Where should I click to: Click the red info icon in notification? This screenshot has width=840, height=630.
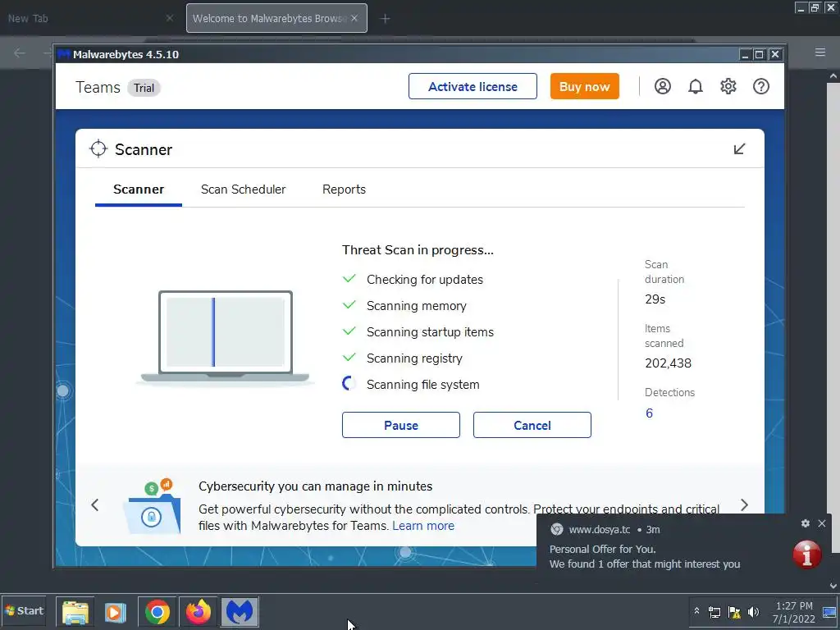tap(807, 554)
